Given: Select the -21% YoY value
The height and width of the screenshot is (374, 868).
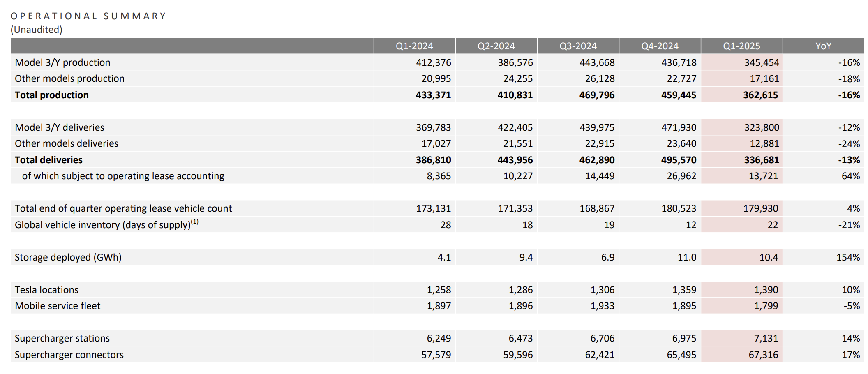Looking at the screenshot, I should [x=849, y=225].
